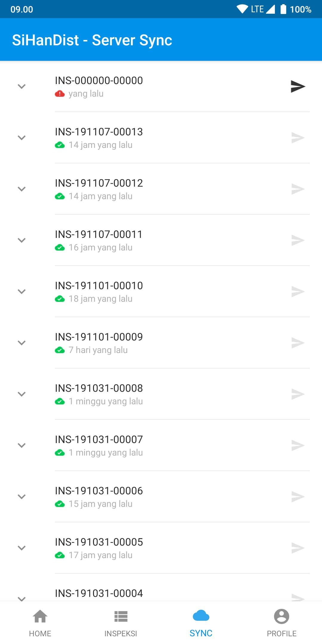
Task: Send INS-000000-00000 to the server
Action: click(x=298, y=86)
